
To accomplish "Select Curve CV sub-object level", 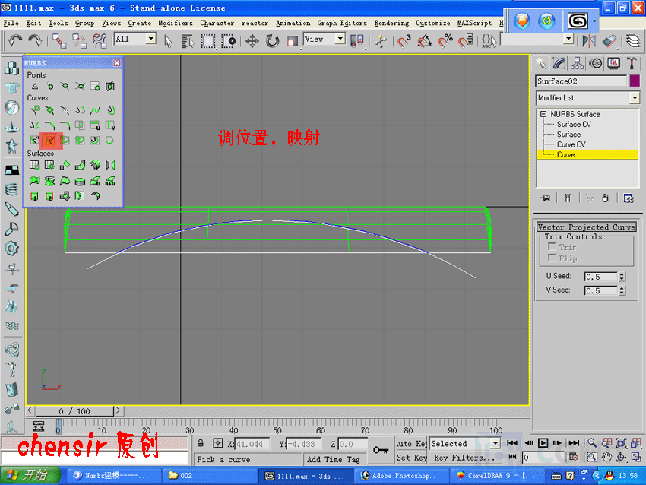I will (571, 144).
